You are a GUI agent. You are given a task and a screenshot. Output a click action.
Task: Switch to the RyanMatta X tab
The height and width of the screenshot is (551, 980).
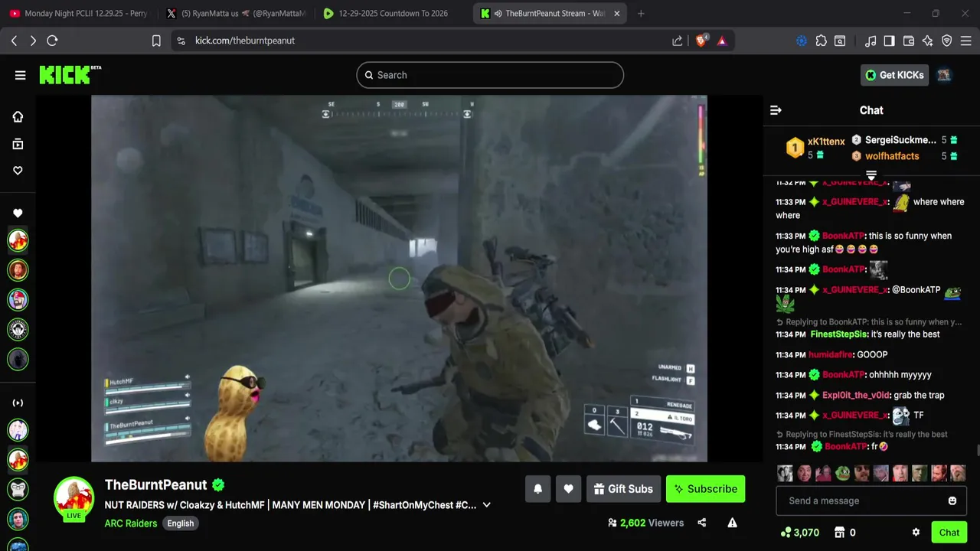tap(236, 13)
